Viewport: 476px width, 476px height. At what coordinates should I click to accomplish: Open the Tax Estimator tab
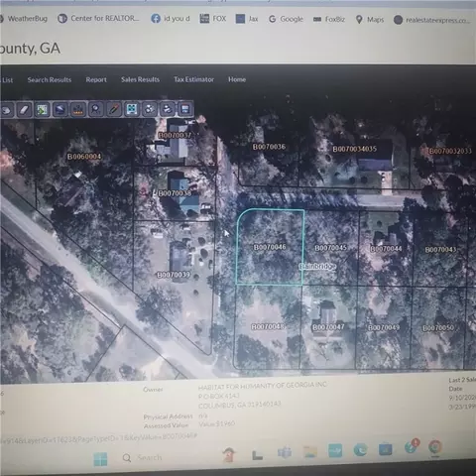[193, 79]
